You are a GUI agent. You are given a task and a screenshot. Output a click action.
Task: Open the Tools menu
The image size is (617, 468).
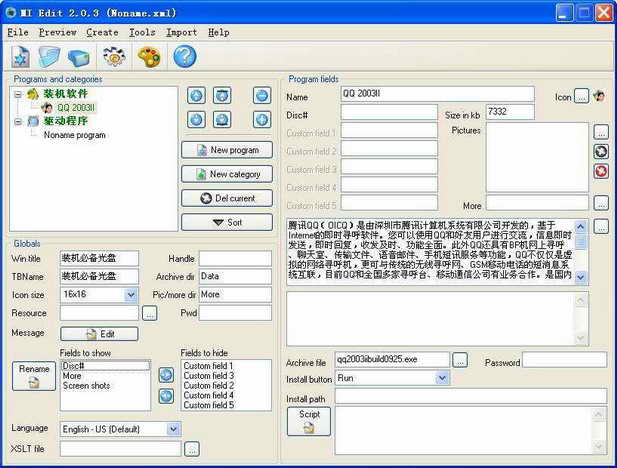pyautogui.click(x=142, y=32)
